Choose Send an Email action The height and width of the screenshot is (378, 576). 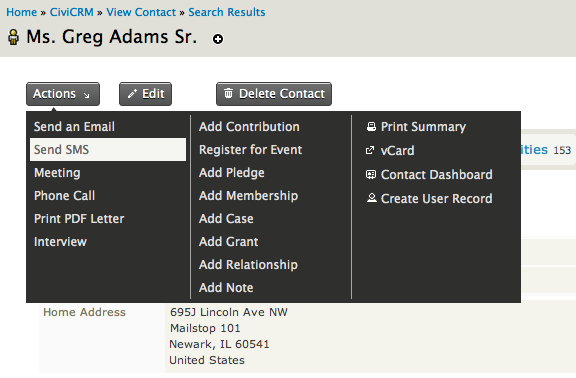(74, 127)
